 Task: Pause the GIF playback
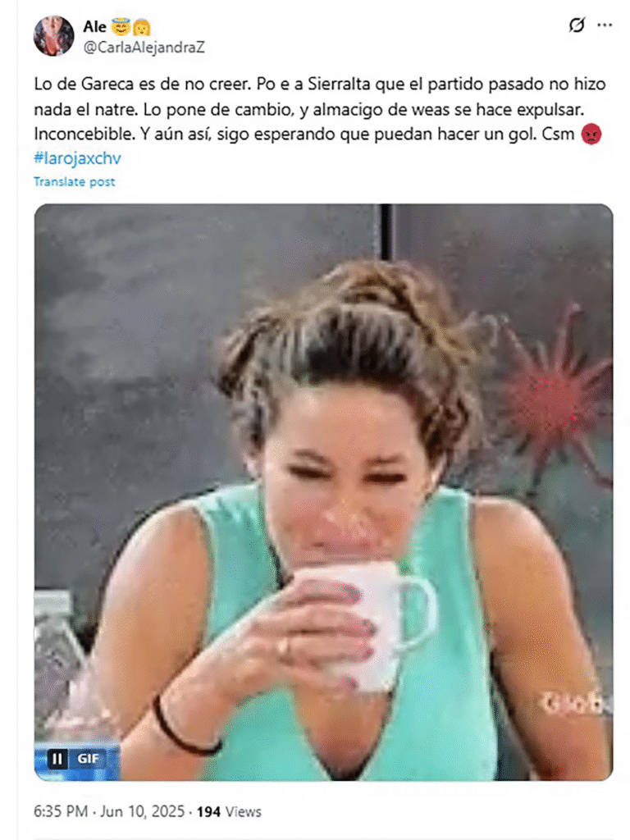pyautogui.click(x=57, y=759)
